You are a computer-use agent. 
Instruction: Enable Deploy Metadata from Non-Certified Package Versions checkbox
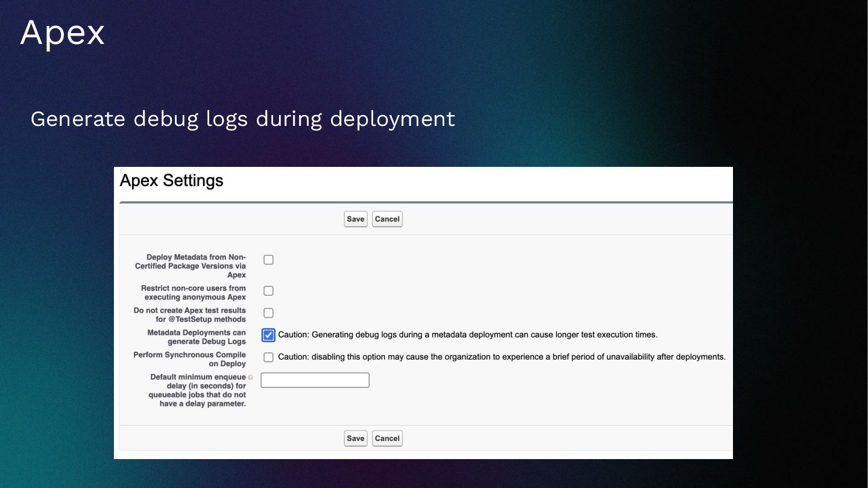click(269, 260)
